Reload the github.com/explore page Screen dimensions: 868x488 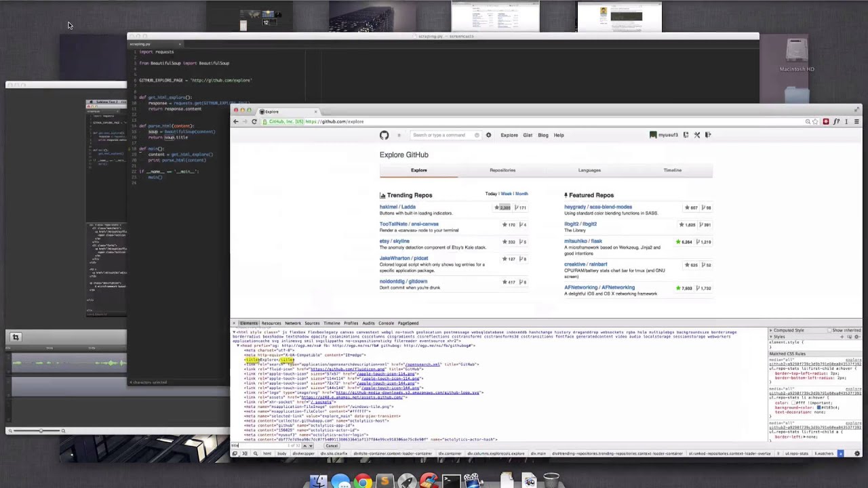point(254,121)
